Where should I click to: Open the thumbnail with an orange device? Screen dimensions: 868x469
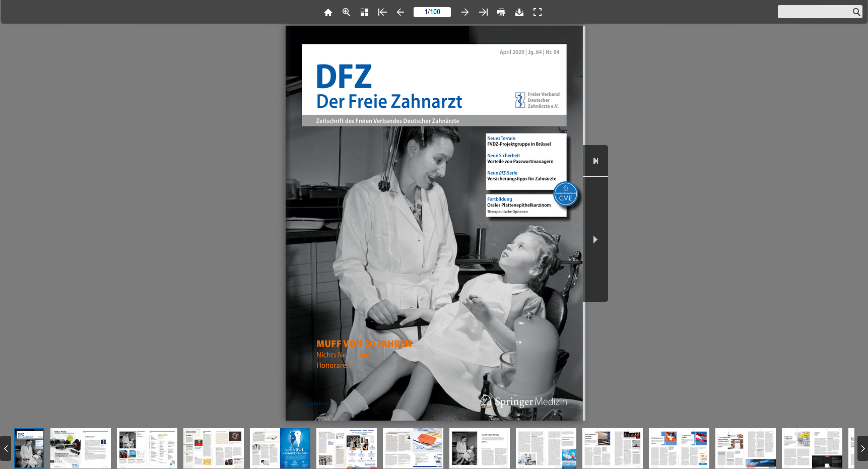coord(413,448)
